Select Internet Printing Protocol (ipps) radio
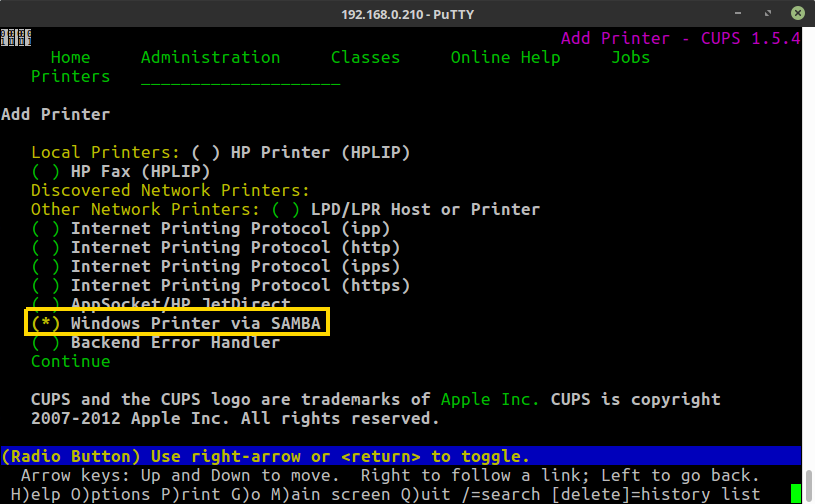The height and width of the screenshot is (504, 815). click(x=45, y=267)
